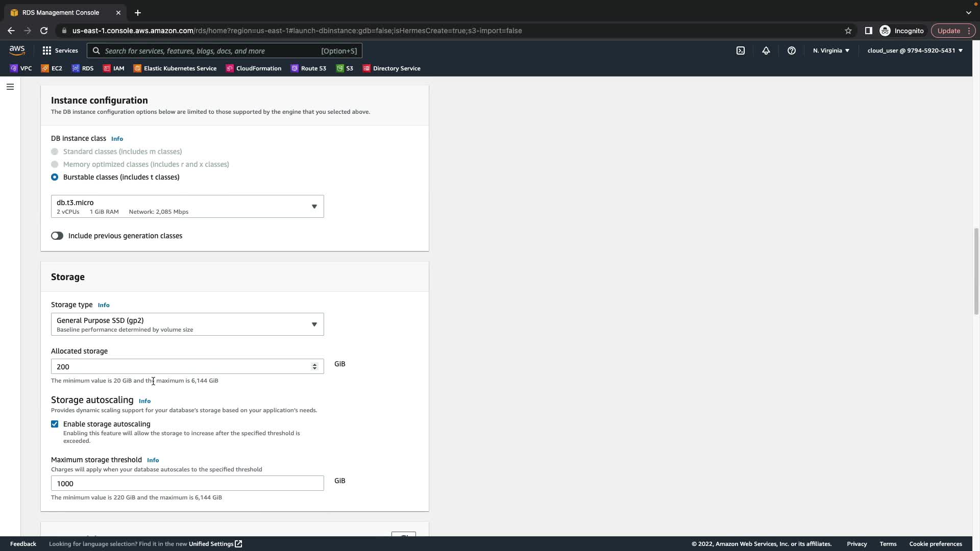This screenshot has height=551, width=980.
Task: Uncheck Enable storage autoscaling checkbox
Action: (x=55, y=424)
